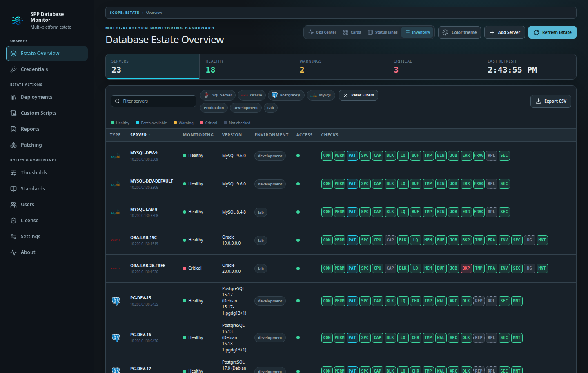588x373 pixels.
Task: Click the Monitoring column header
Action: tap(198, 135)
